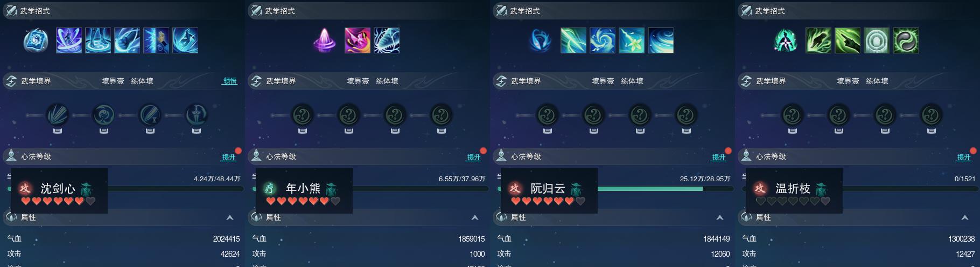Select the blue whirlpool skill icon in third panel
The image size is (980, 267).
(603, 40)
